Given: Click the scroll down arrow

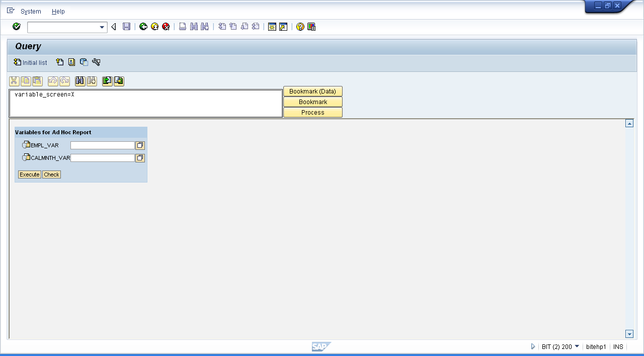Looking at the screenshot, I should click(629, 334).
